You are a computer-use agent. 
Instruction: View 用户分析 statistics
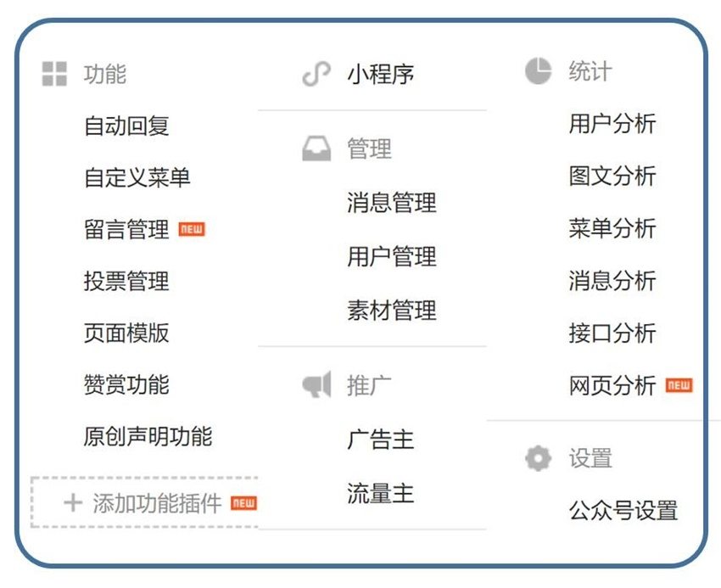[612, 124]
